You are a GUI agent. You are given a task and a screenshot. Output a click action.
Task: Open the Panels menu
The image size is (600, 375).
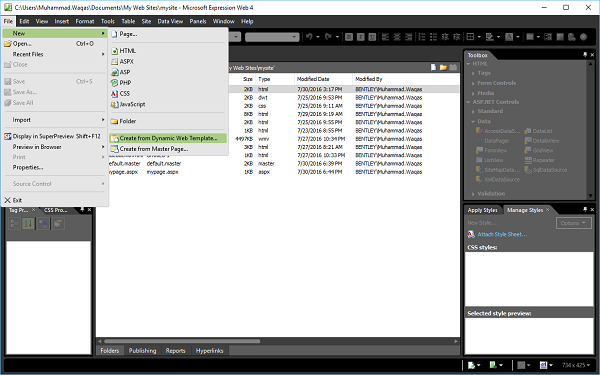[198, 21]
